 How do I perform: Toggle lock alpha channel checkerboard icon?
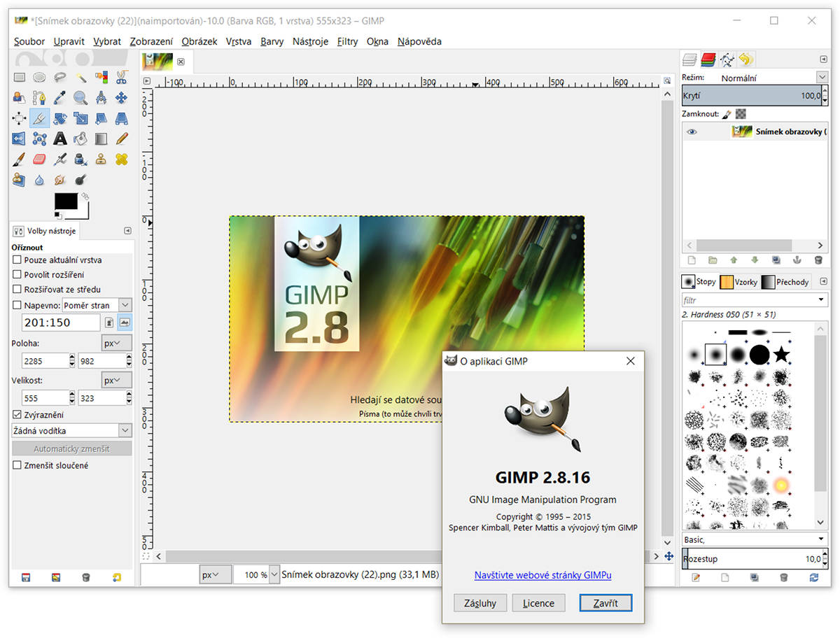[x=741, y=113]
